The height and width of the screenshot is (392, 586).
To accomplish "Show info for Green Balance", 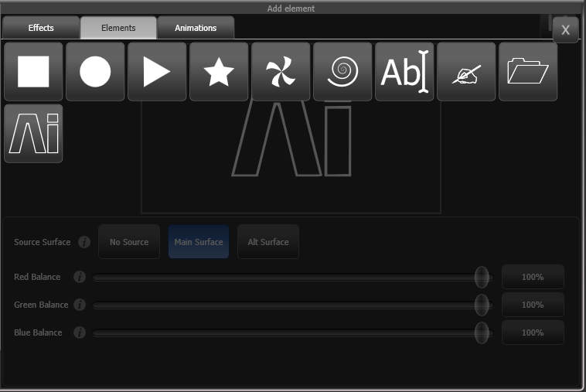I will click(80, 305).
